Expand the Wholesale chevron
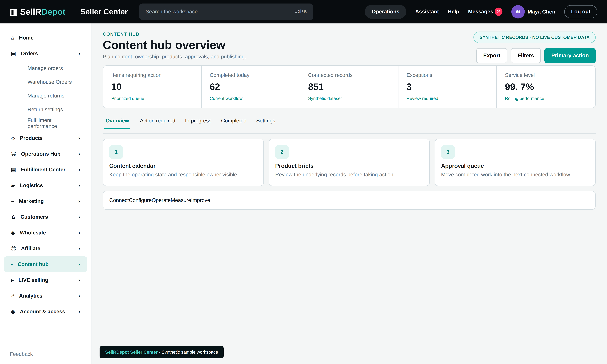 pyautogui.click(x=79, y=233)
